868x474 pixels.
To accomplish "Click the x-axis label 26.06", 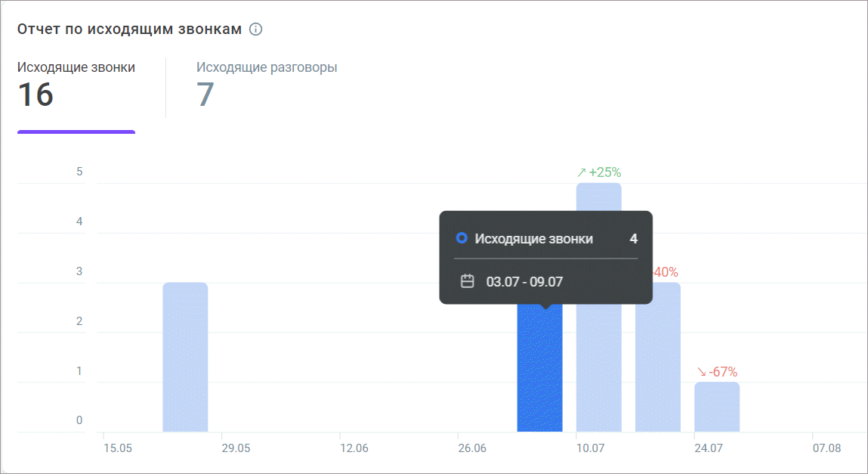I will [x=472, y=448].
